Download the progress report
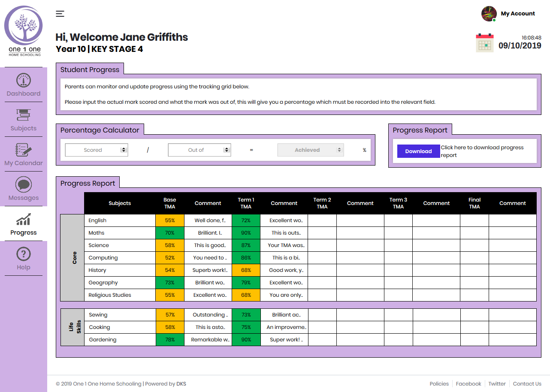Image resolution: width=550 pixels, height=392 pixels. click(x=418, y=151)
